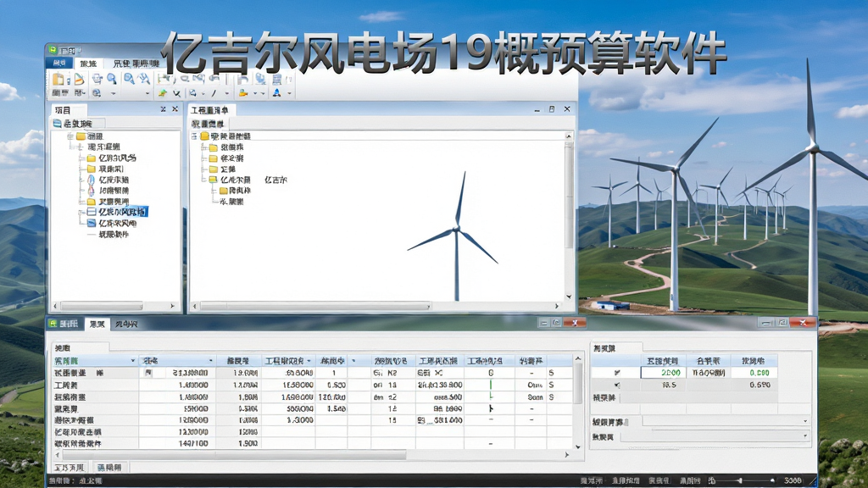Click the printer icon in the toolbar
This screenshot has width=868, height=488.
click(x=97, y=79)
